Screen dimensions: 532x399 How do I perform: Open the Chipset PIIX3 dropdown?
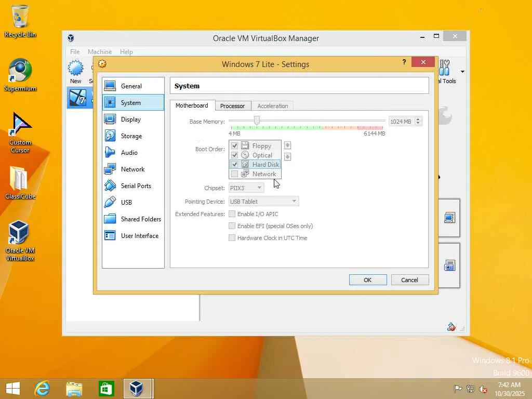246,188
